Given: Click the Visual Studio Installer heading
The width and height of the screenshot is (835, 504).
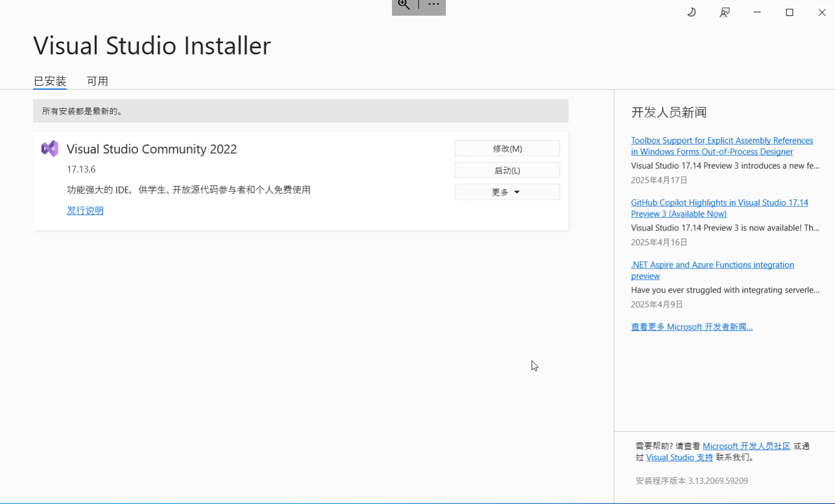Looking at the screenshot, I should pos(152,45).
